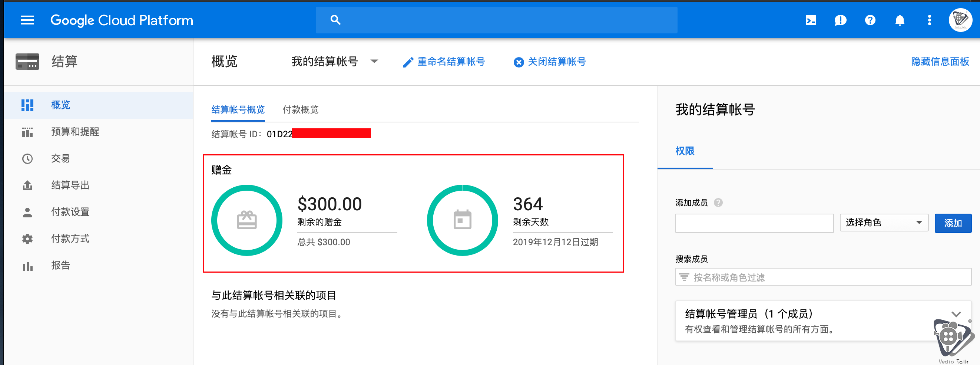This screenshot has height=365, width=980.
Task: Click 总共 $300.00 text
Action: click(x=324, y=242)
